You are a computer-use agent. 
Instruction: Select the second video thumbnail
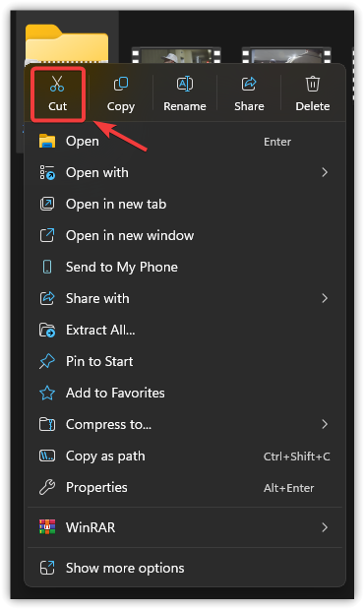tap(286, 55)
